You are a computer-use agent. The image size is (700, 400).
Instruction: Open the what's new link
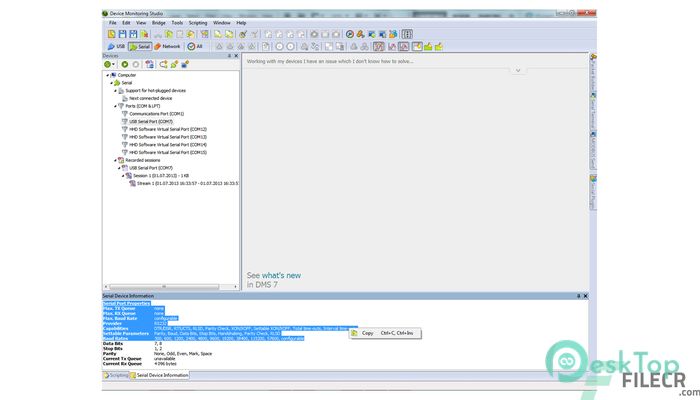click(281, 275)
